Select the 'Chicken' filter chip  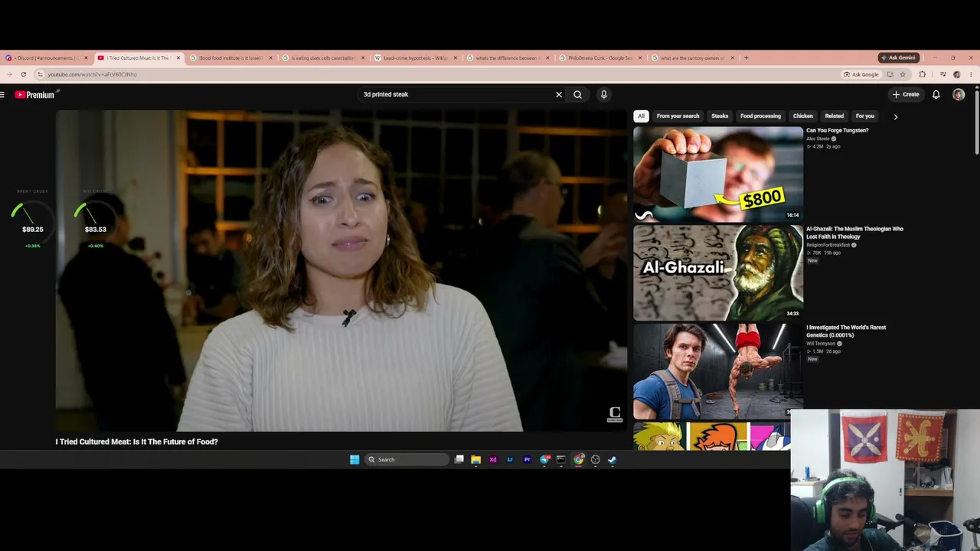pyautogui.click(x=802, y=116)
